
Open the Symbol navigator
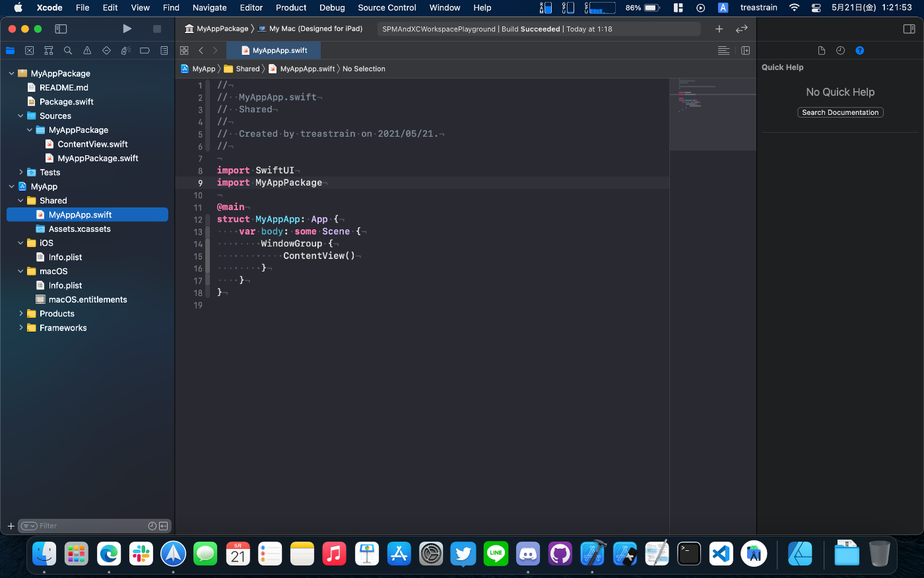[x=48, y=51]
